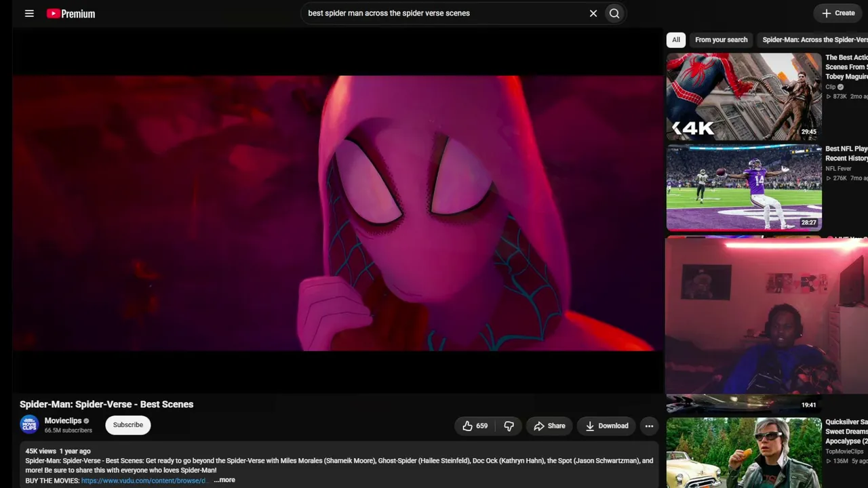Screen dimensions: 868x488
Task: Open the Quicksilver Sweet Dreams video thumbnail
Action: [x=744, y=453]
